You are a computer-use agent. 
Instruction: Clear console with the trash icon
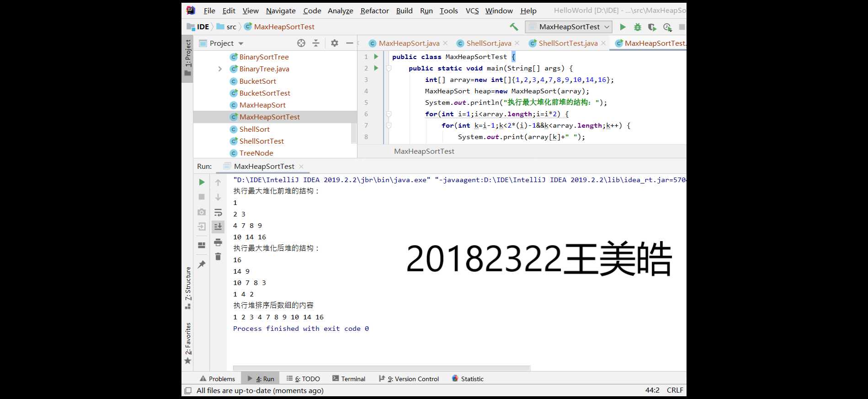click(218, 257)
